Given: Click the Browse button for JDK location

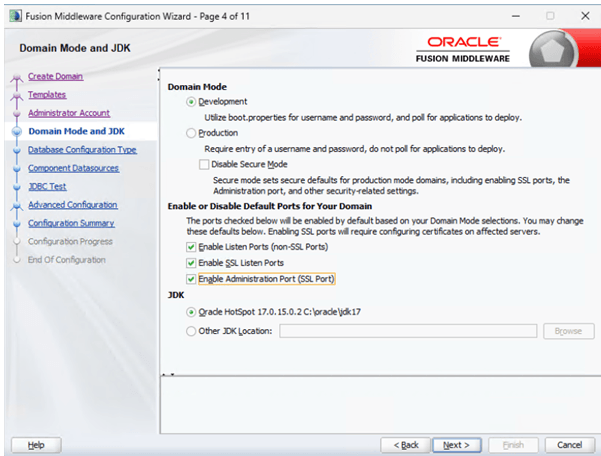Looking at the screenshot, I should (x=568, y=331).
